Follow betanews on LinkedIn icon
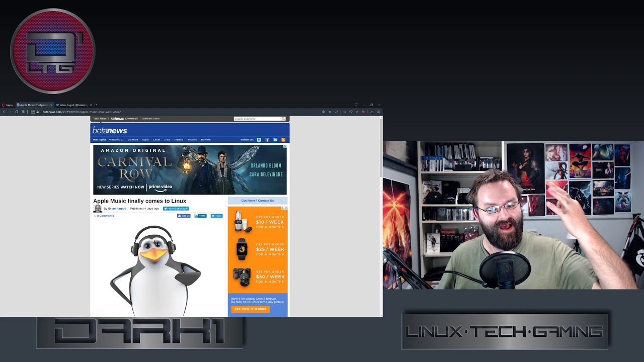The height and width of the screenshot is (362, 644). point(275,140)
